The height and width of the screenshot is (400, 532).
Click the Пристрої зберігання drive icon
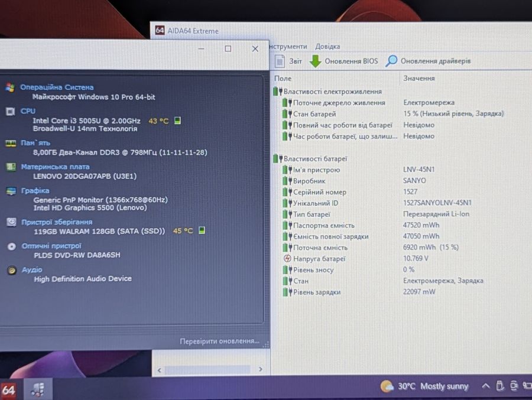(x=11, y=222)
